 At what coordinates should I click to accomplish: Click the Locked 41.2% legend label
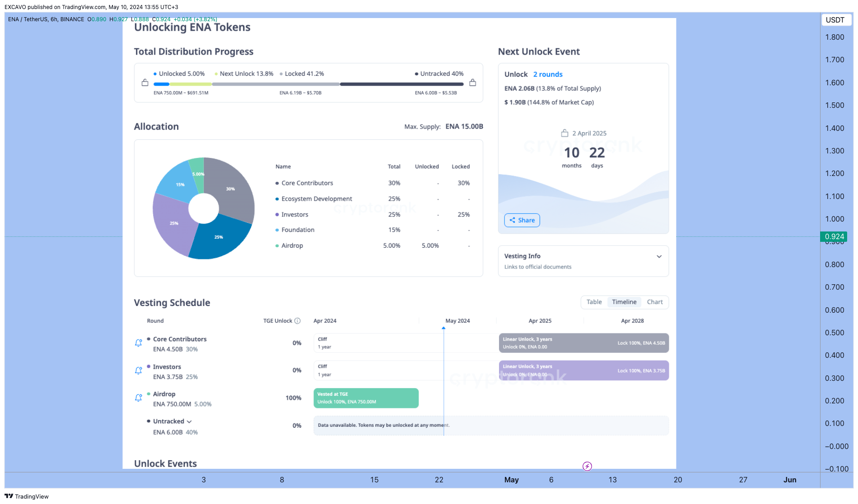[x=304, y=74]
